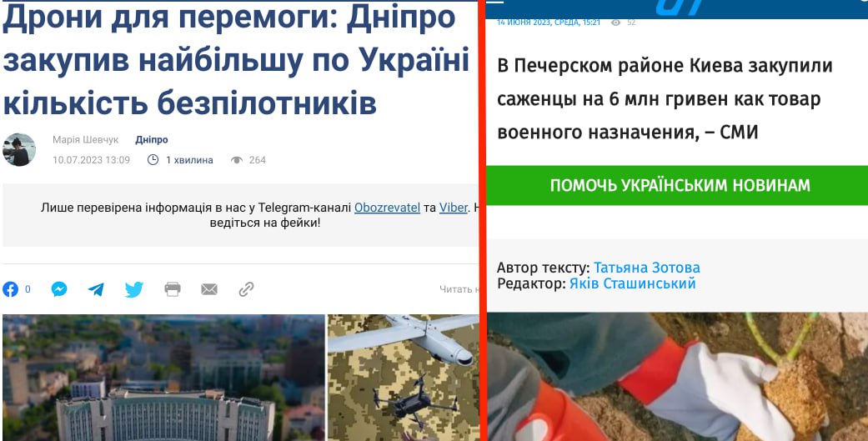This screenshot has width=868, height=441.
Task: Open author Марія Шевчук avatar photo
Action: tap(19, 149)
